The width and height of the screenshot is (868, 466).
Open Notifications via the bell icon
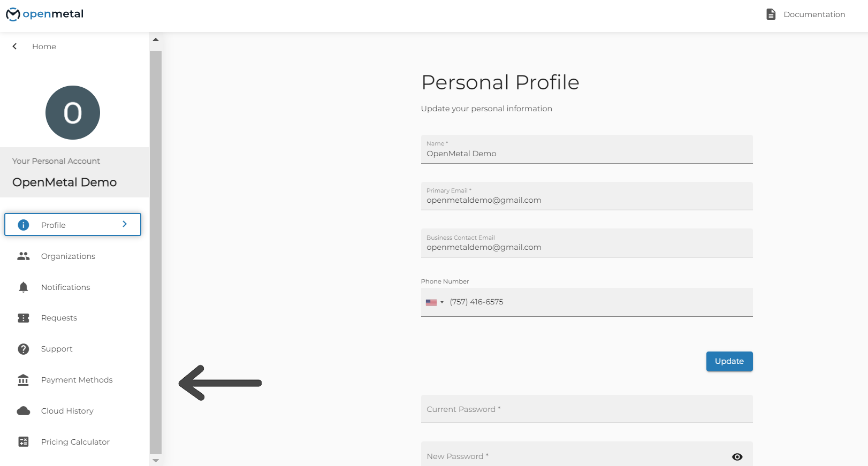pos(23,287)
